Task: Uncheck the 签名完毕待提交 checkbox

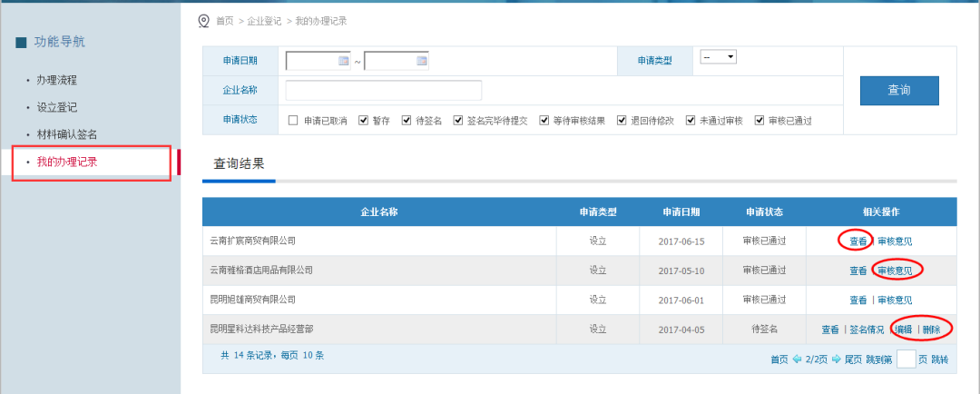Action: (x=458, y=121)
